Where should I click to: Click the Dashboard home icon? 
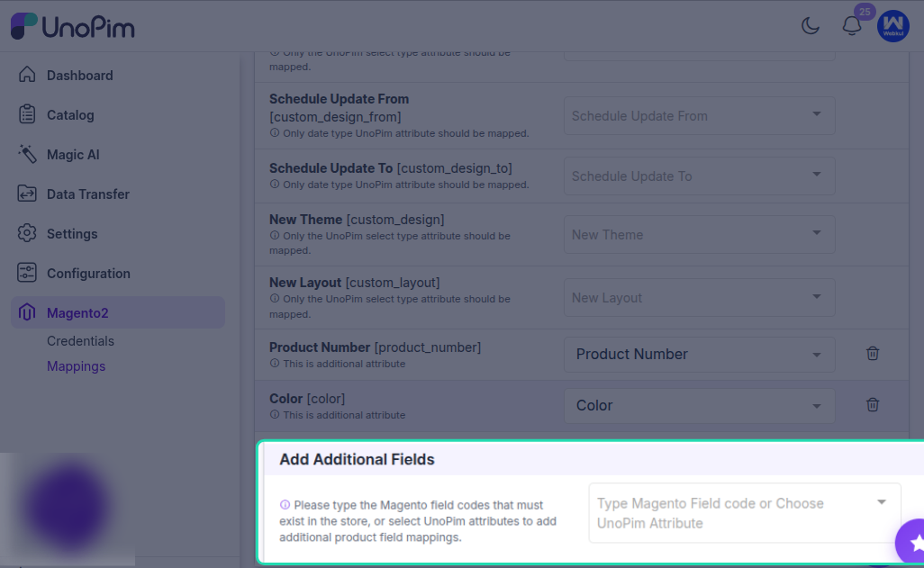[27, 75]
